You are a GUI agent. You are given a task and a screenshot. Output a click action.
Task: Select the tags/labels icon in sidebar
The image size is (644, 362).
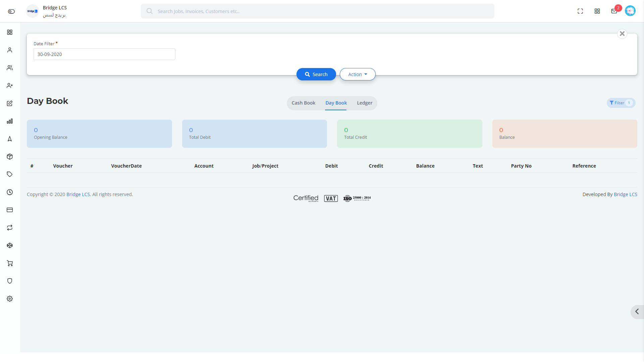pos(10,174)
